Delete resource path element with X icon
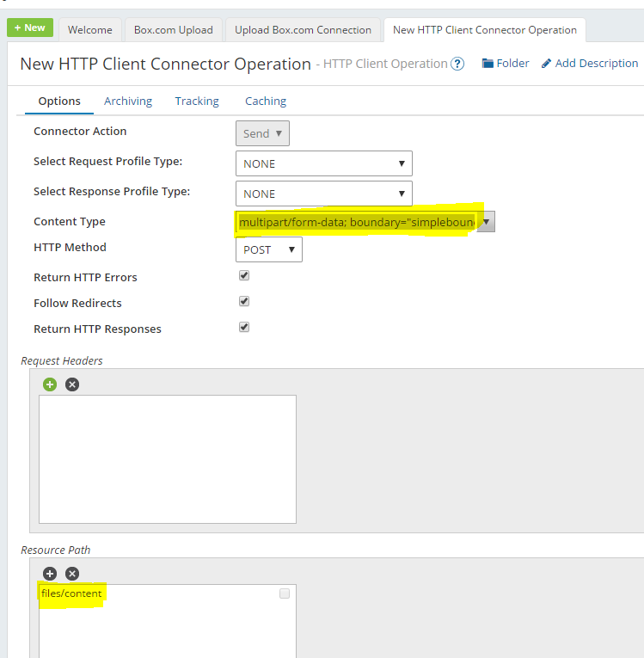The height and width of the screenshot is (658, 644). click(72, 574)
